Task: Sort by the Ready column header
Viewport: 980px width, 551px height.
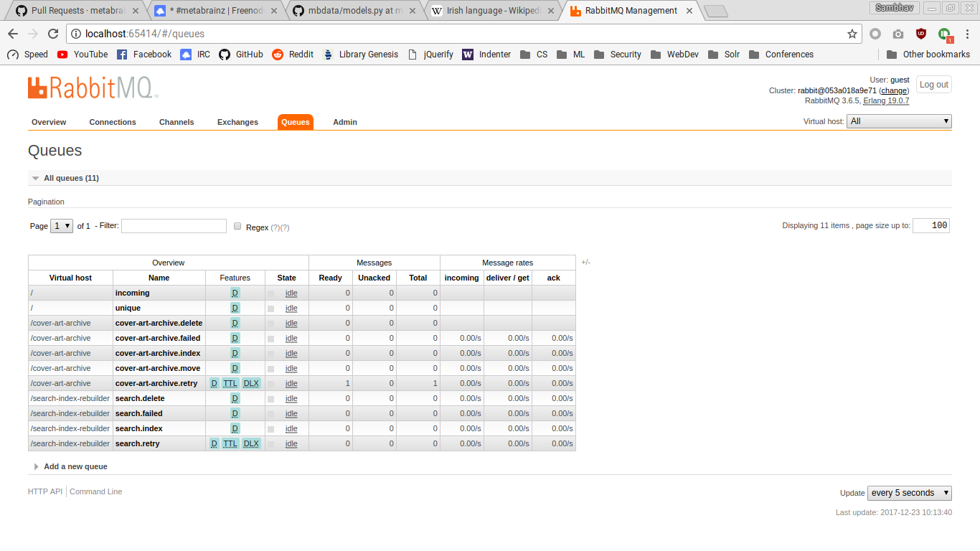Action: [330, 278]
